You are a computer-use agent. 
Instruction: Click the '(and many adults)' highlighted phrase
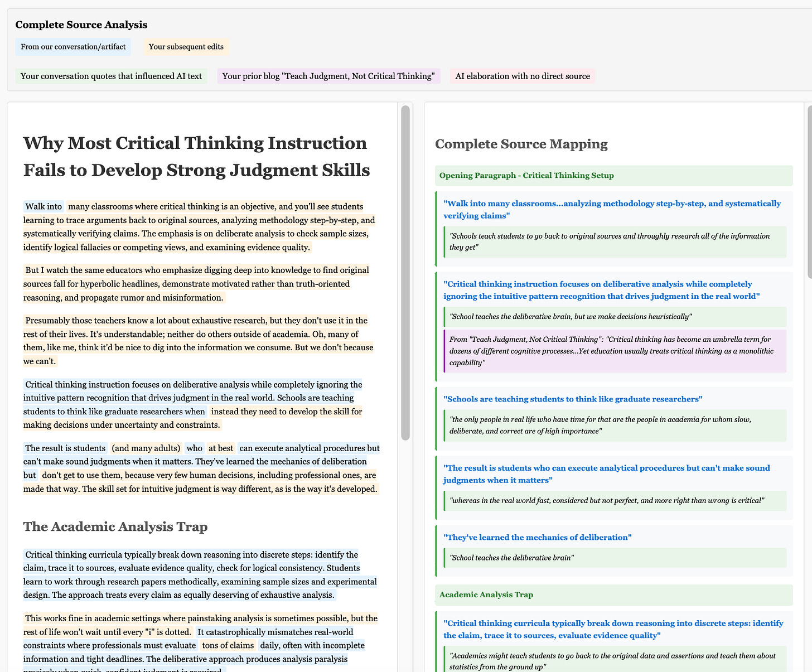146,448
